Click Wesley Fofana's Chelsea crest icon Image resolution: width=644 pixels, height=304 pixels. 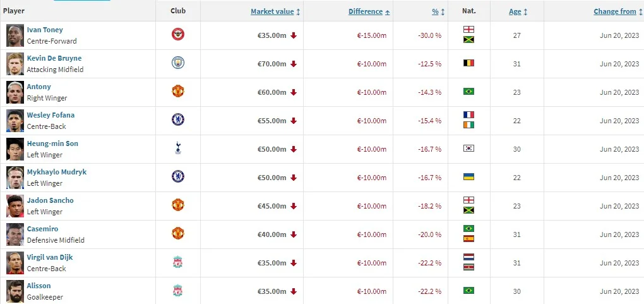[x=178, y=120]
